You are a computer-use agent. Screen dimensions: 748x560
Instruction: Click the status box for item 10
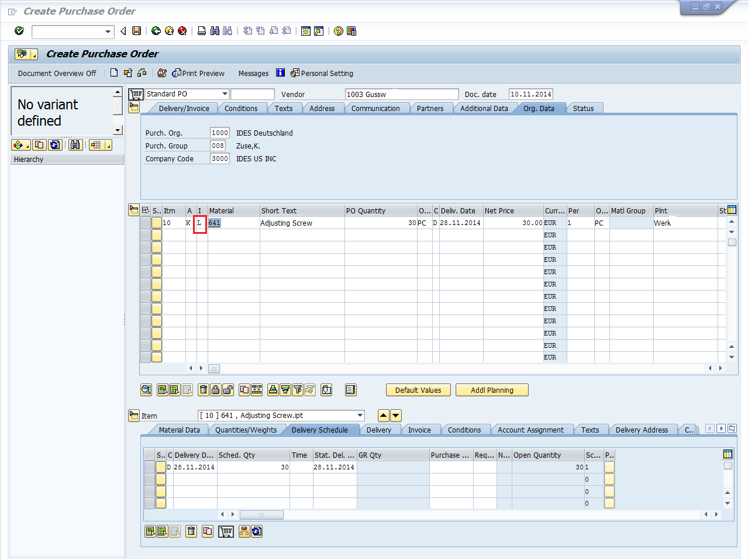157,223
